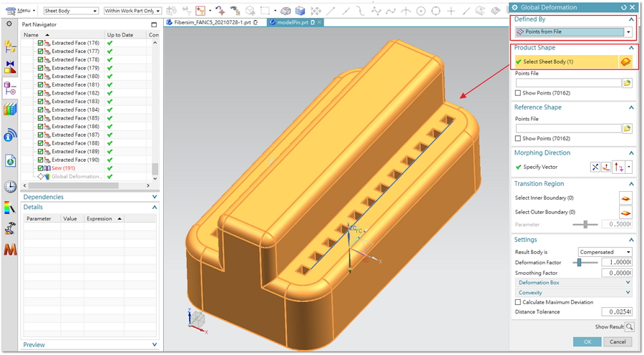
Task: Browse for Reference Shape points file
Action: [627, 129]
